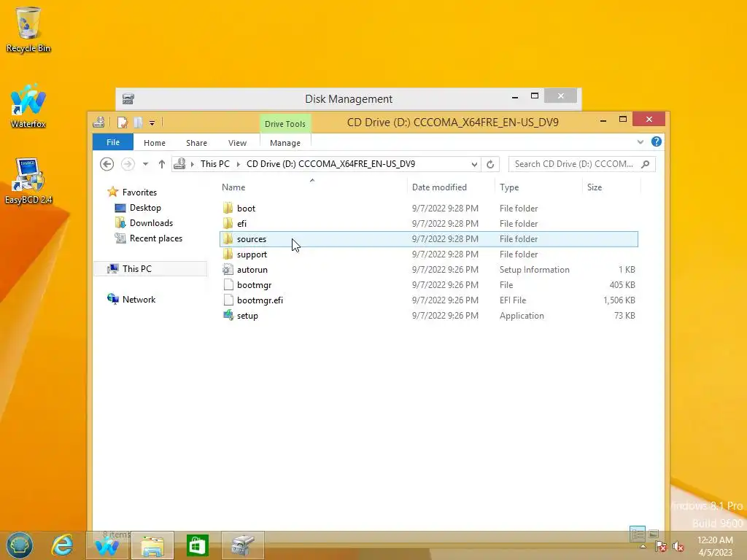The image size is (747, 560).
Task: Click the search magnifier icon
Action: point(646,164)
